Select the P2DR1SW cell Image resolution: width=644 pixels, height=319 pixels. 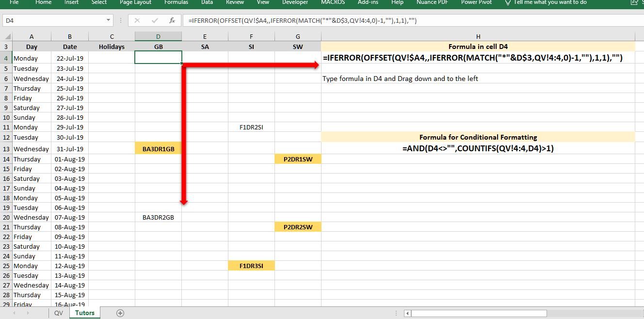point(298,159)
